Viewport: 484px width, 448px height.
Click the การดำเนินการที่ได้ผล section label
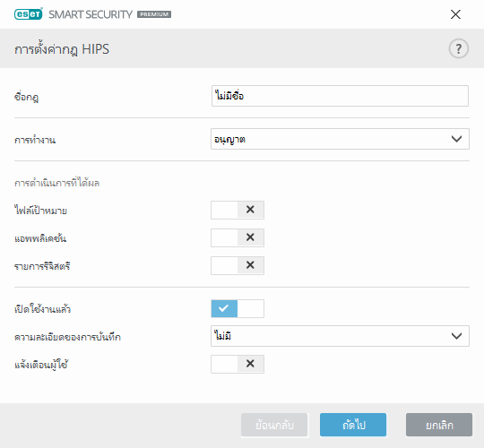tap(56, 183)
